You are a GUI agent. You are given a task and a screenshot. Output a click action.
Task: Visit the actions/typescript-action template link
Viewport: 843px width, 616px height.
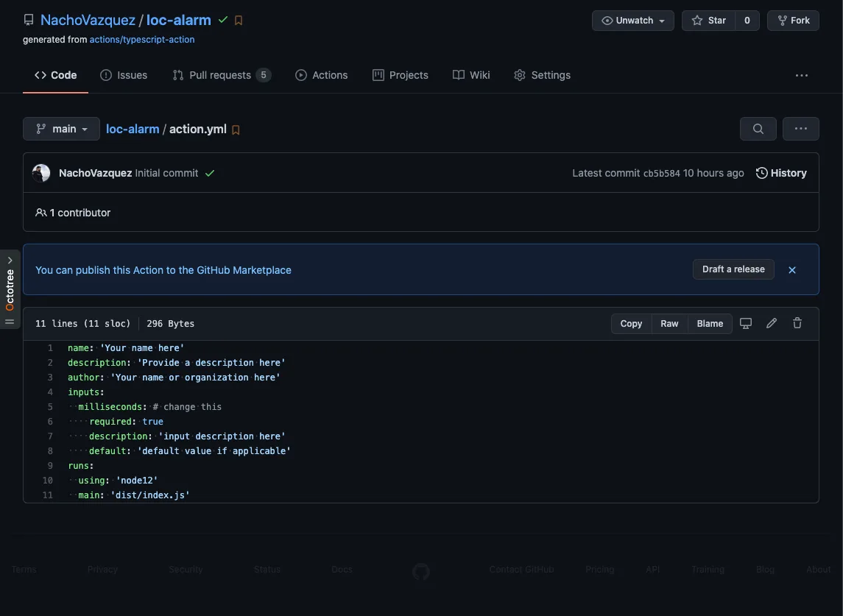[x=141, y=39]
